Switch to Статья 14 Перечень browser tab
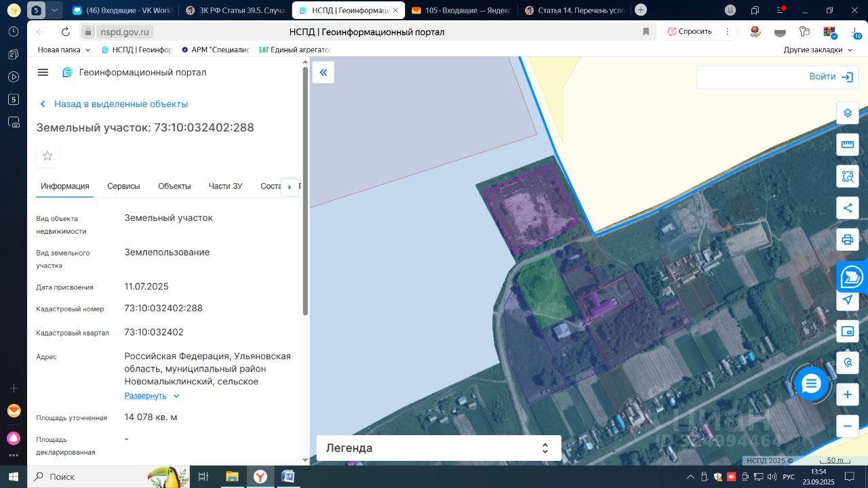This screenshot has width=868, height=488. pos(575,10)
